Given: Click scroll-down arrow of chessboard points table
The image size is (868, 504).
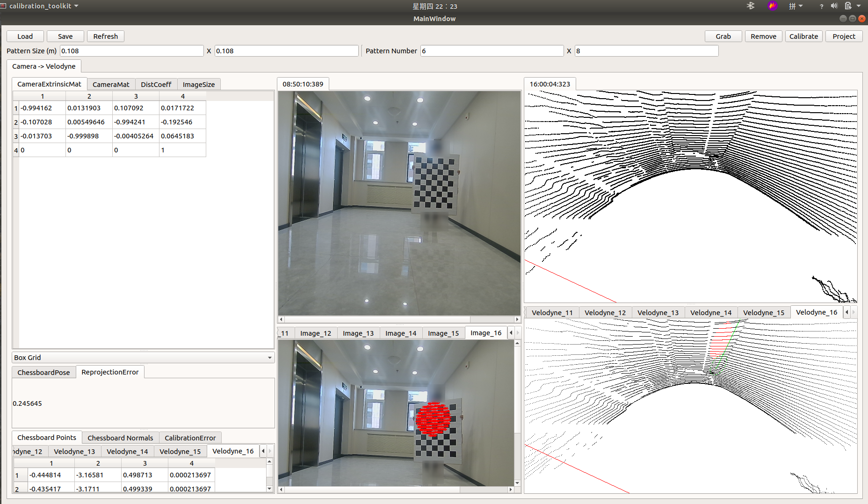Looking at the screenshot, I should [x=269, y=489].
